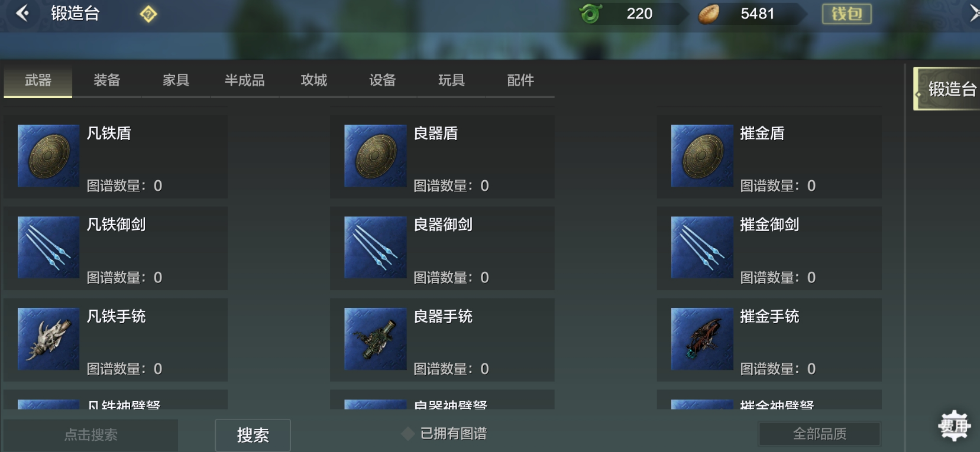The height and width of the screenshot is (452, 980).
Task: Focus the 点击搜索 input field
Action: pyautogui.click(x=90, y=435)
